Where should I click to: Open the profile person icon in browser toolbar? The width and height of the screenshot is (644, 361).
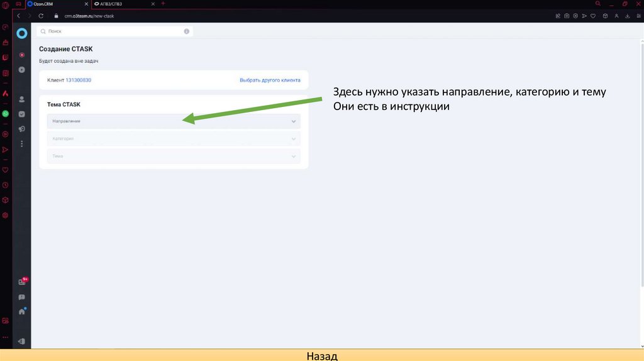click(616, 16)
